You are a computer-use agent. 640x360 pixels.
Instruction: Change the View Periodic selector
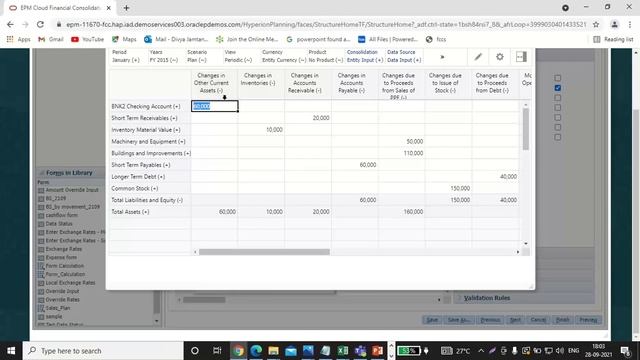[238, 56]
